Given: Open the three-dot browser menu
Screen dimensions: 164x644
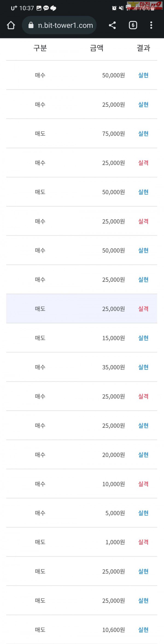Looking at the screenshot, I should [x=151, y=25].
